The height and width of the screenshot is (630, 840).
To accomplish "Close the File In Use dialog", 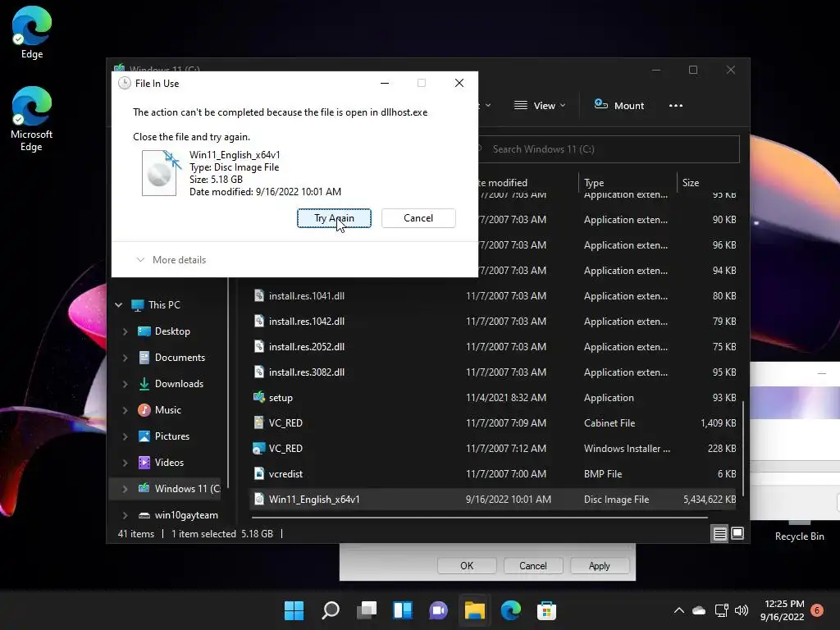I will 459,83.
